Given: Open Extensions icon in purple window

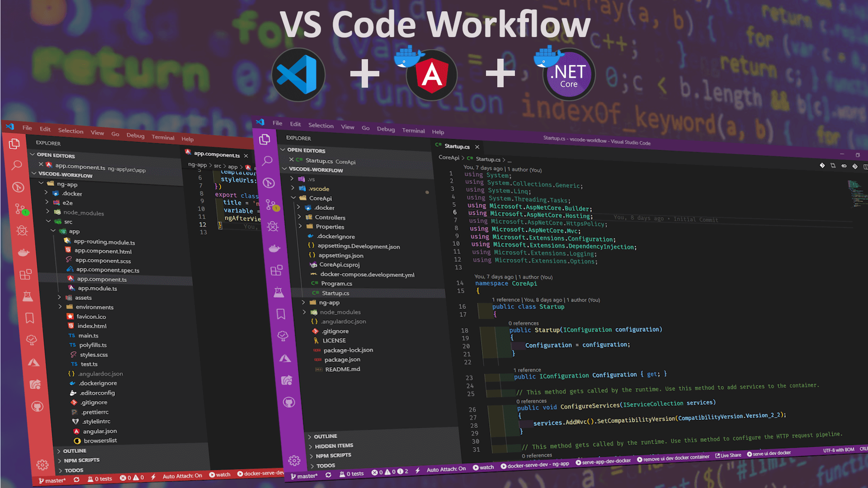Looking at the screenshot, I should (x=276, y=270).
